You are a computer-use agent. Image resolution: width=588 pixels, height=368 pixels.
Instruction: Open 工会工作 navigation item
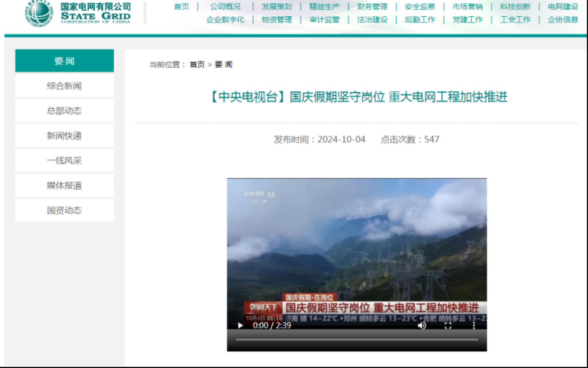click(515, 20)
